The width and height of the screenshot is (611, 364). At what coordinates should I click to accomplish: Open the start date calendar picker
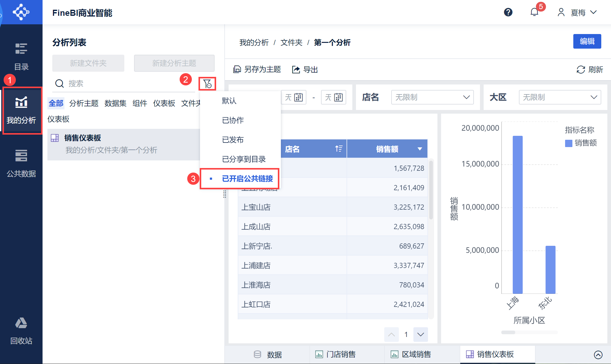pos(299,98)
